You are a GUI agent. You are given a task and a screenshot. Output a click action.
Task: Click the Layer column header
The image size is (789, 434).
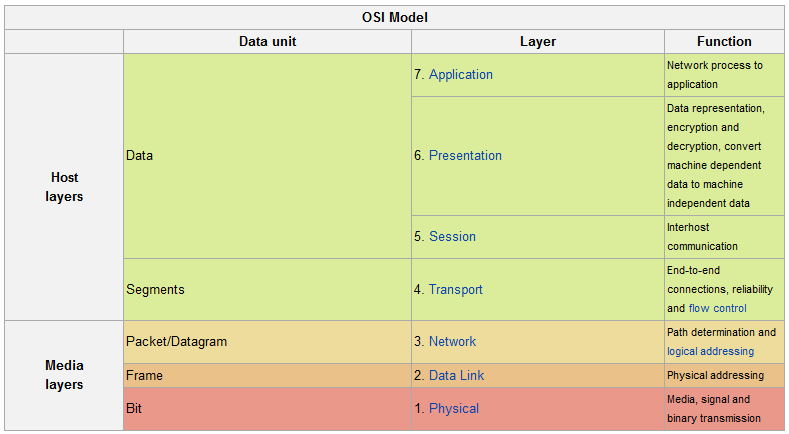point(538,42)
